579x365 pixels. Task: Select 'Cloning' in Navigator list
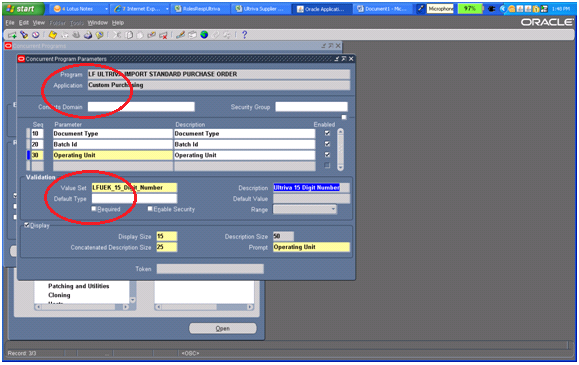59,295
